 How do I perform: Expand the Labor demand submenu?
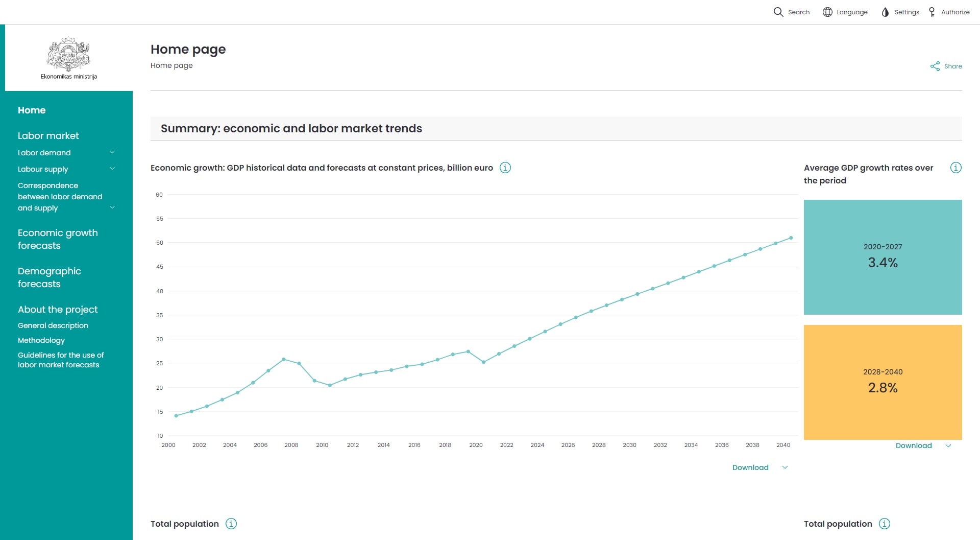click(x=112, y=152)
